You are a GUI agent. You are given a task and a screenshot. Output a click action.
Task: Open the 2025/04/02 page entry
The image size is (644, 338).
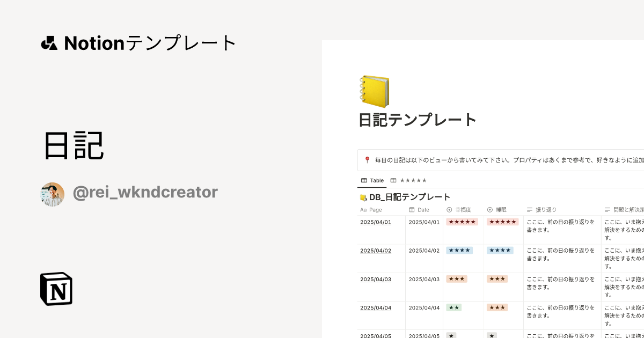point(376,251)
